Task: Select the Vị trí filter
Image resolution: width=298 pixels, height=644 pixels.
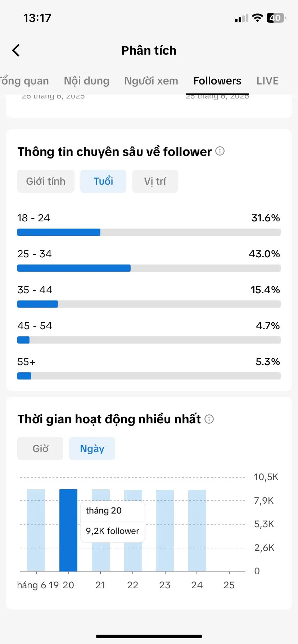Action: pos(155,181)
